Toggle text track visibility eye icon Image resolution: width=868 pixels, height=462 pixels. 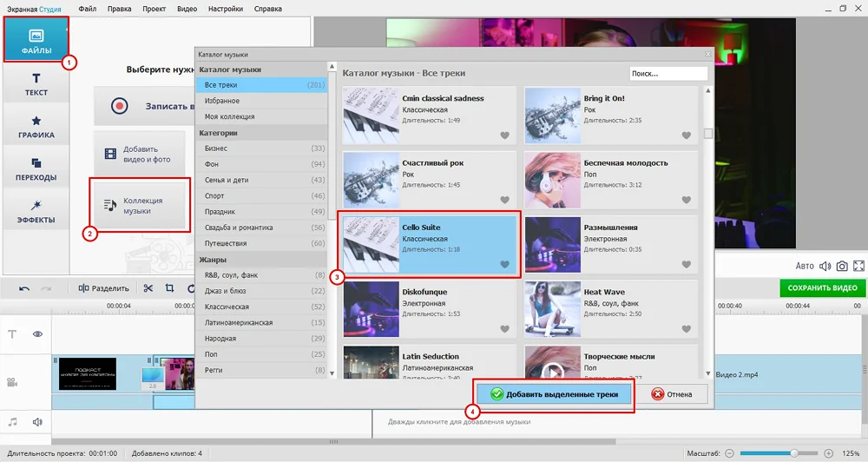click(x=38, y=333)
